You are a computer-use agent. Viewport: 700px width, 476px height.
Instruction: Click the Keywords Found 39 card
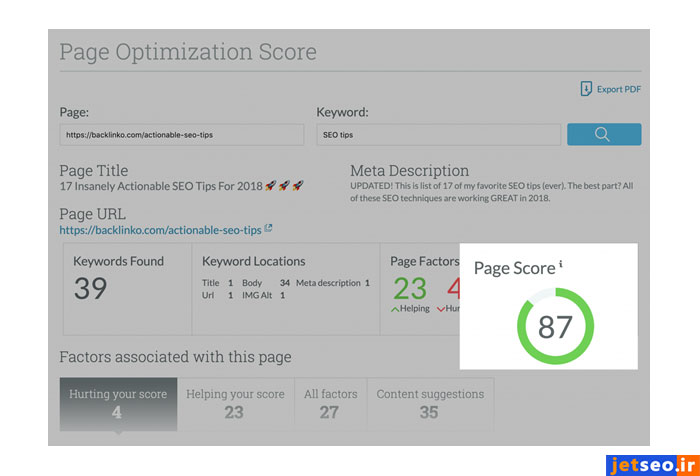click(x=127, y=288)
